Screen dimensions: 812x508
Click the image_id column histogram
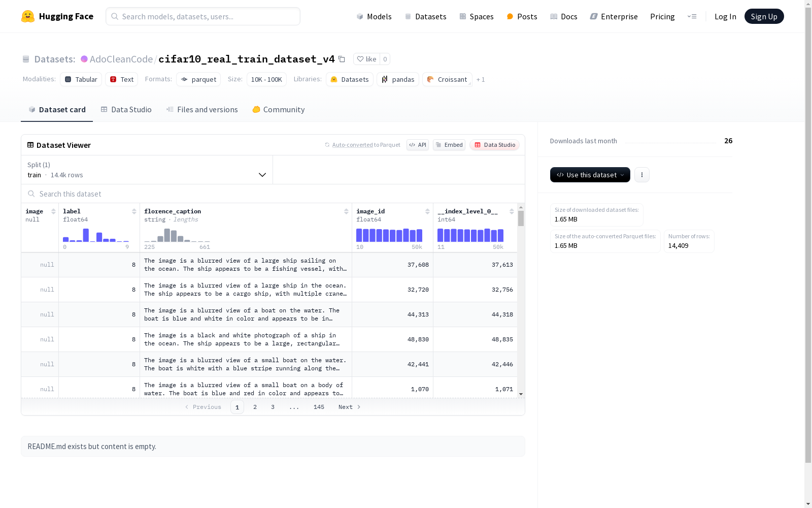point(389,235)
